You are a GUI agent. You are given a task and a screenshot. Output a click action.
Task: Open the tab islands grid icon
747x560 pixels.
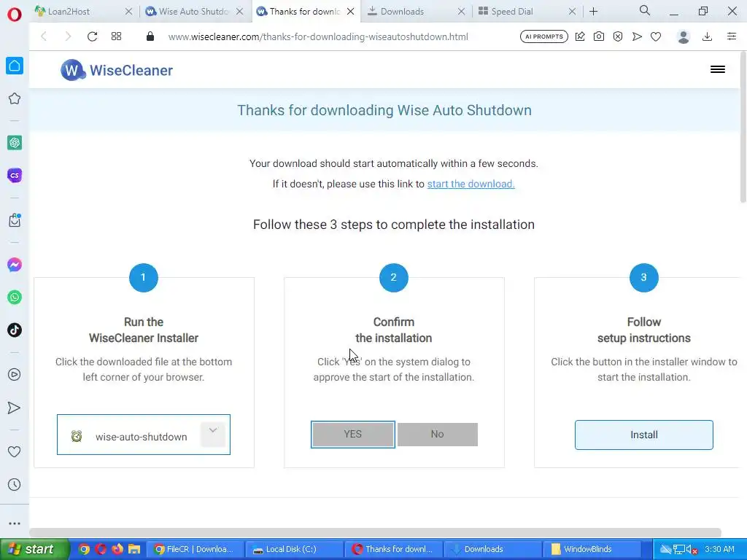point(116,36)
